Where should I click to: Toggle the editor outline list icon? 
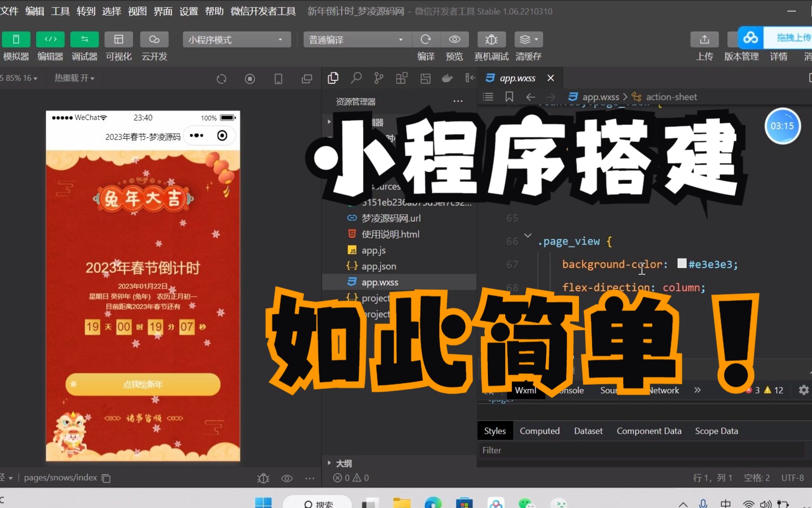[x=488, y=96]
